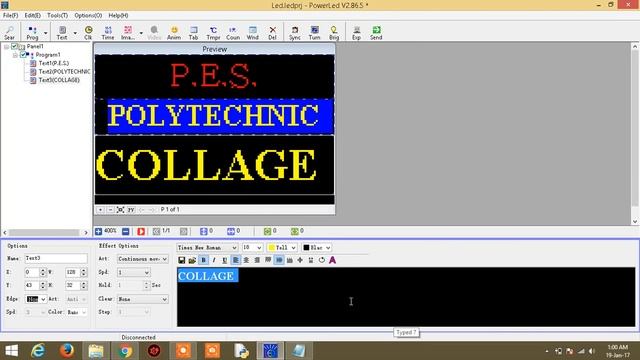Open Internet Explorer from the taskbar
The height and width of the screenshot is (360, 640).
[x=38, y=351]
